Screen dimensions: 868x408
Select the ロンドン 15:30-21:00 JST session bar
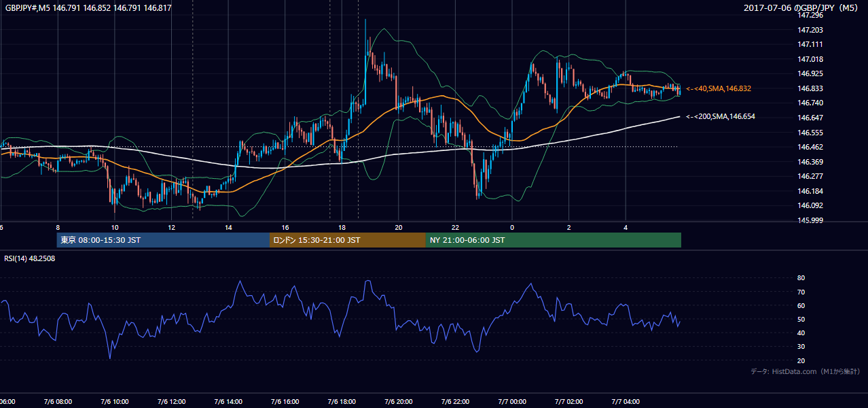point(348,240)
